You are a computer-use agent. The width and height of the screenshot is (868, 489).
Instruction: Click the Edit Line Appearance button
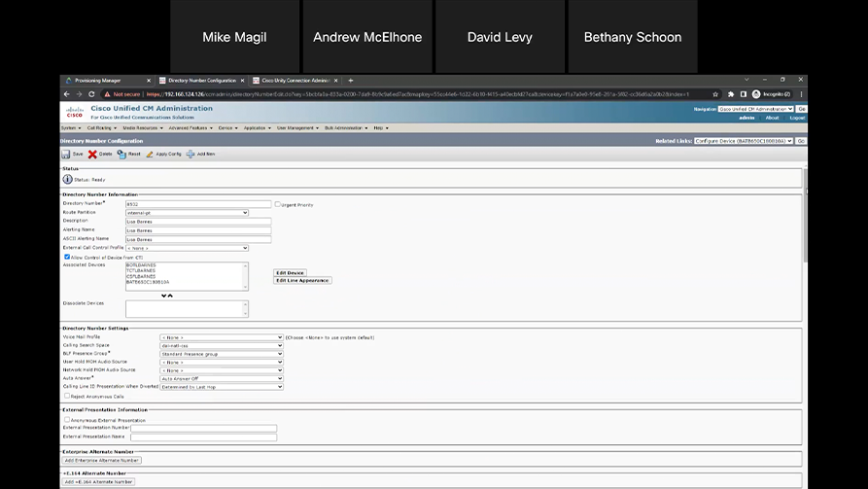point(302,281)
